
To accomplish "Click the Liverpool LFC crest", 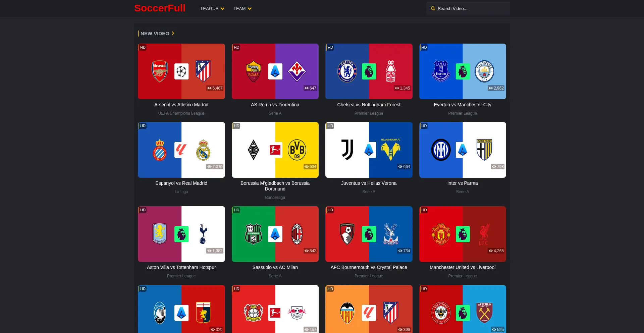I will (484, 234).
